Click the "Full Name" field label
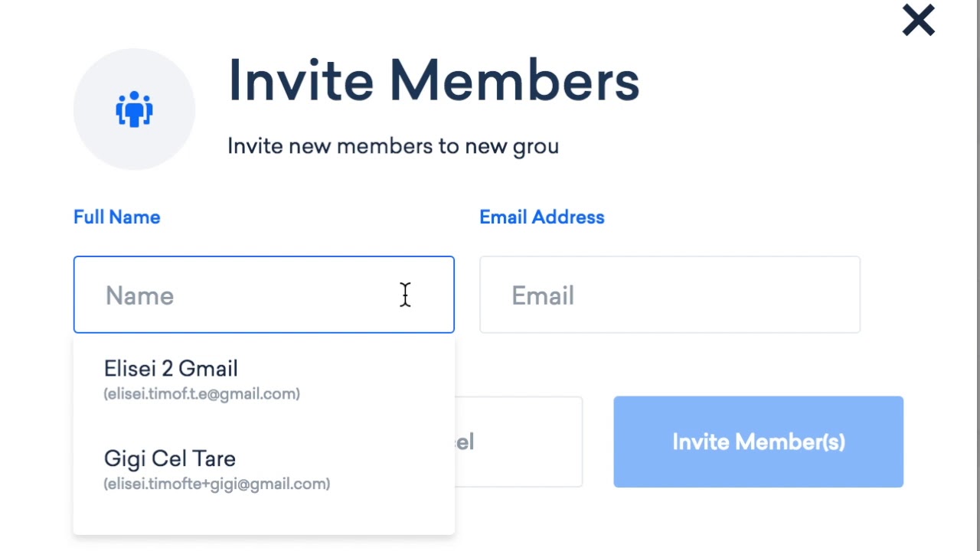The height and width of the screenshot is (551, 980). click(116, 217)
